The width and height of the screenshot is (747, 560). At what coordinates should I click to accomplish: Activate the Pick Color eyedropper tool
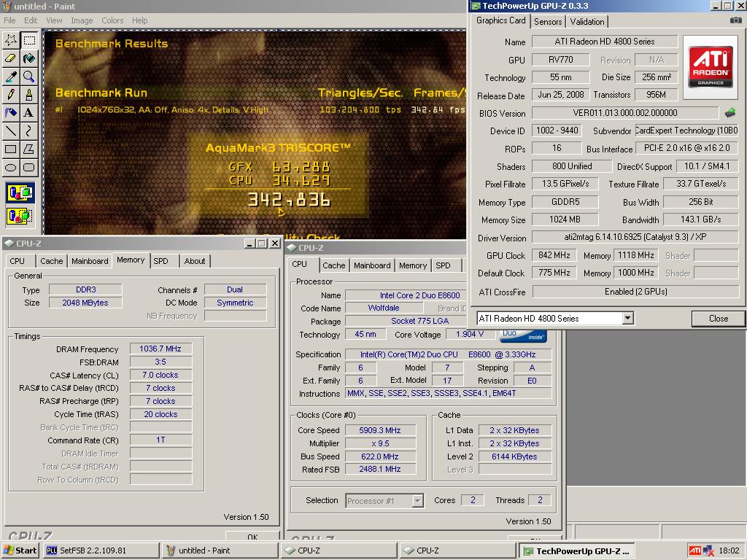pos(11,76)
